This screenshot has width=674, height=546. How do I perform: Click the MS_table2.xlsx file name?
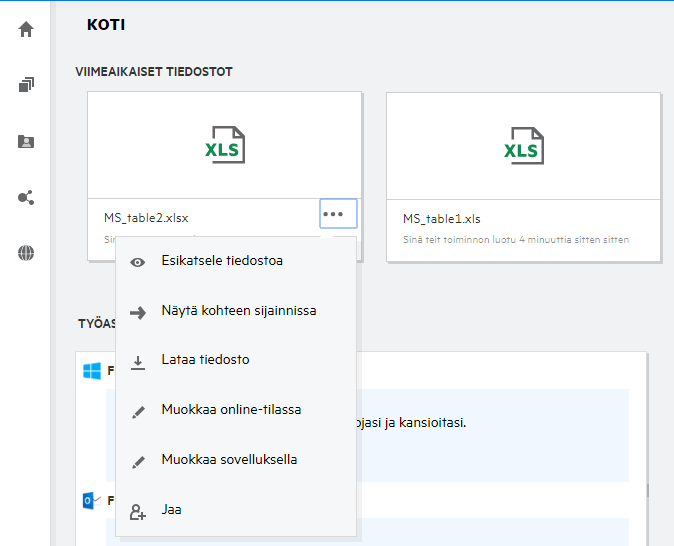tap(146, 218)
